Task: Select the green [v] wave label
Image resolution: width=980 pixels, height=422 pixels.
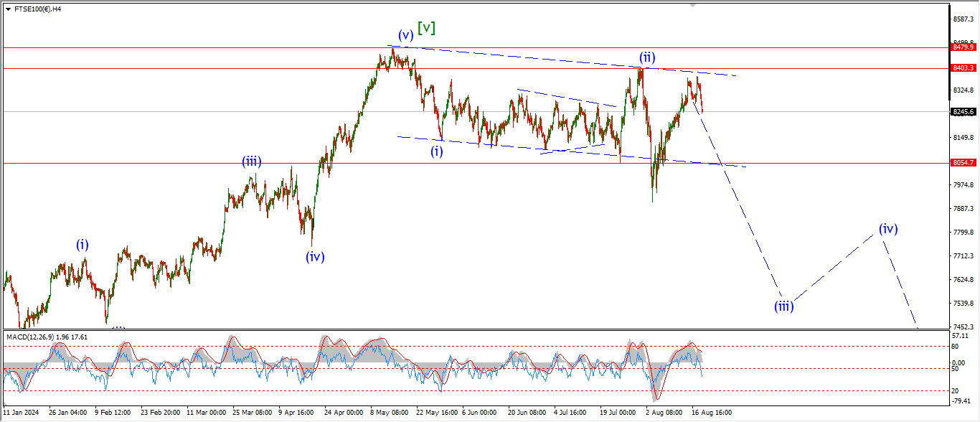Action: [x=427, y=28]
